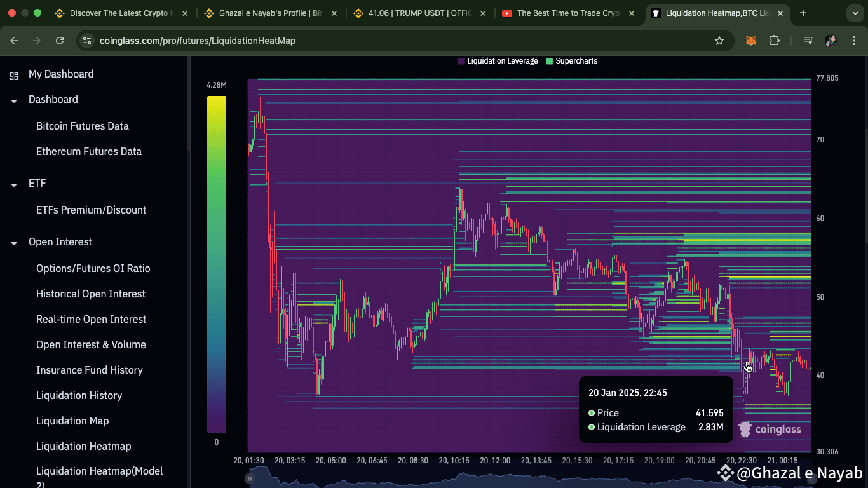This screenshot has height=488, width=868.
Task: Open Liquidation Heatmap(Model 2)
Action: coord(100,477)
